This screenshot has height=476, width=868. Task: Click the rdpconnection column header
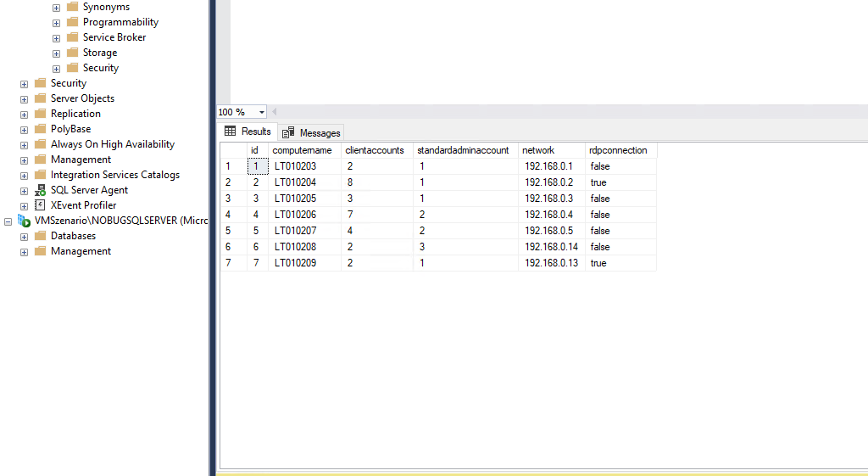619,150
